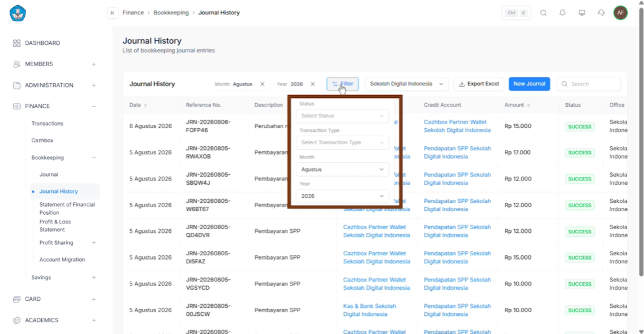Click Pembayaran SPP in DI5FAZ row
The image size is (644, 334).
click(x=277, y=258)
